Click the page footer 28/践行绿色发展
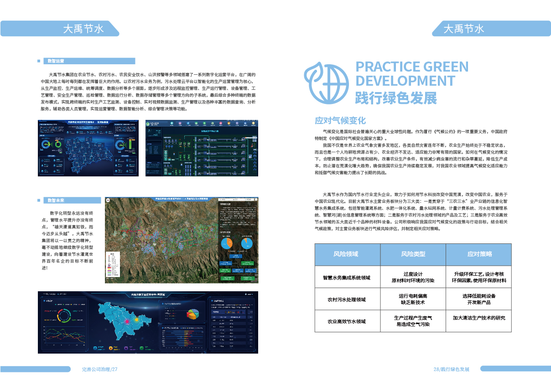 452,369
